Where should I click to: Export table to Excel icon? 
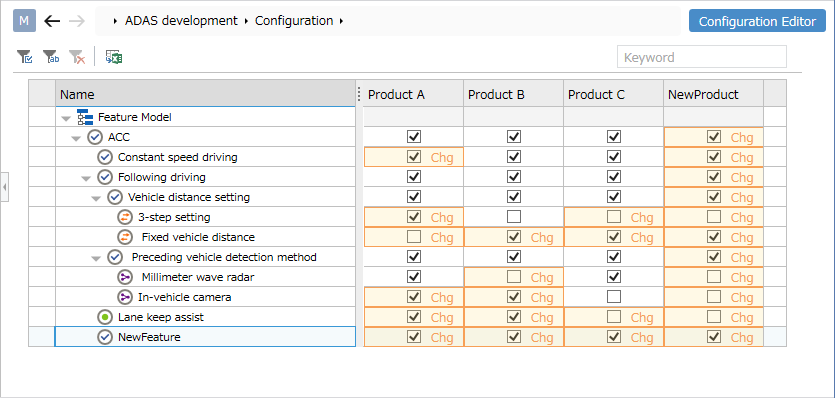coord(114,57)
